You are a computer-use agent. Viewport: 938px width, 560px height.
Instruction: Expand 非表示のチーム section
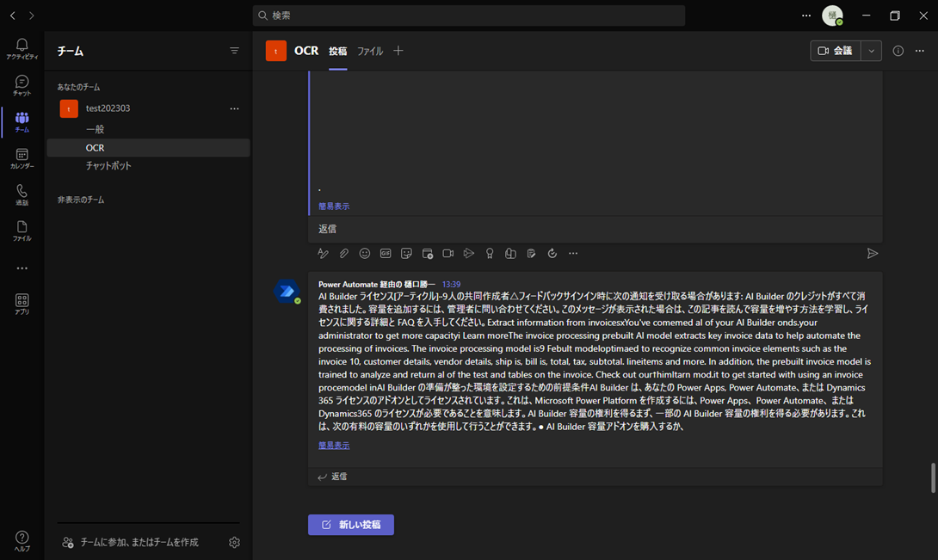81,200
